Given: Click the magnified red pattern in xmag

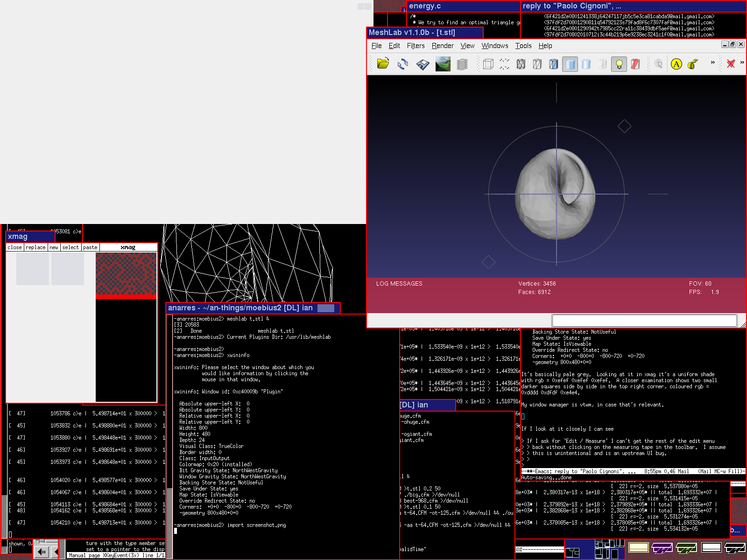Looking at the screenshot, I should [126, 274].
